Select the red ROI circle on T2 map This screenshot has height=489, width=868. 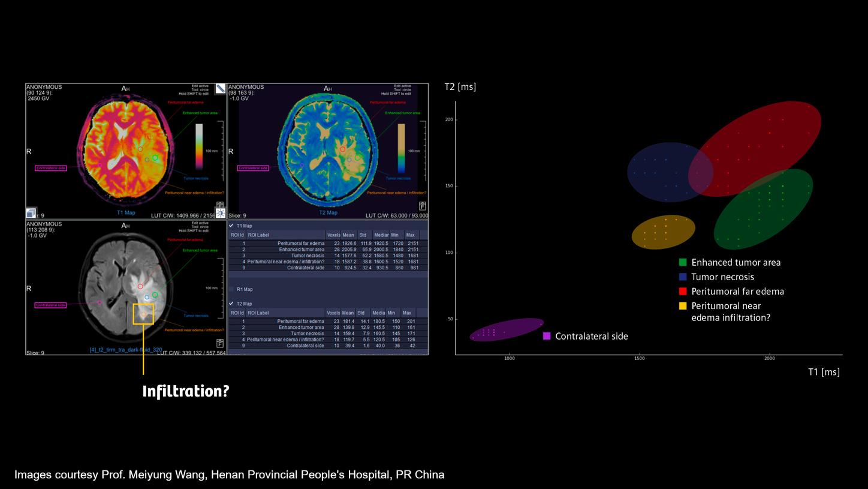point(343,148)
